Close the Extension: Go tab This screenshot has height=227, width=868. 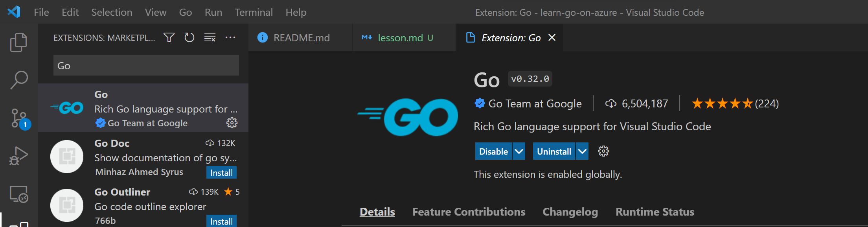click(x=552, y=37)
